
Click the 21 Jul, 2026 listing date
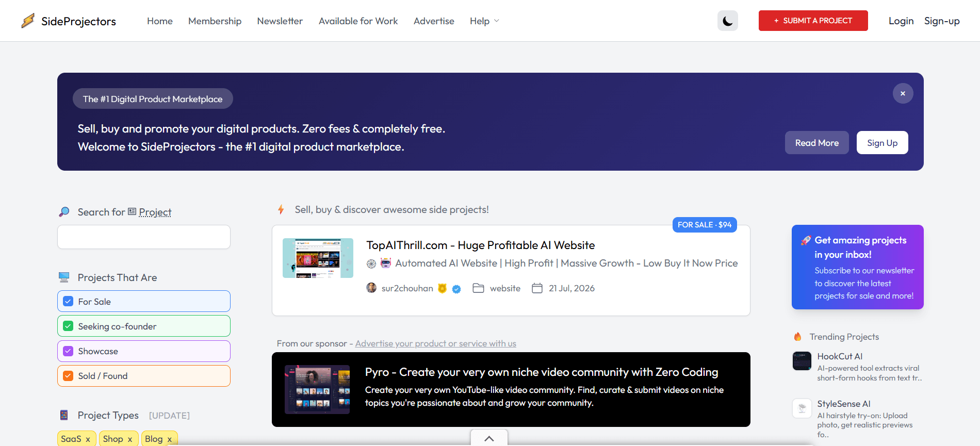coord(571,288)
